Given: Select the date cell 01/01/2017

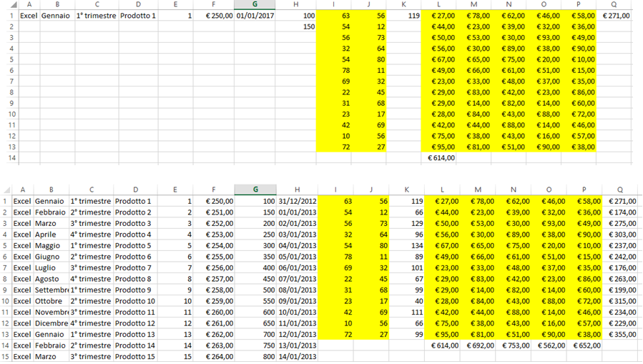Looking at the screenshot, I should click(x=255, y=16).
